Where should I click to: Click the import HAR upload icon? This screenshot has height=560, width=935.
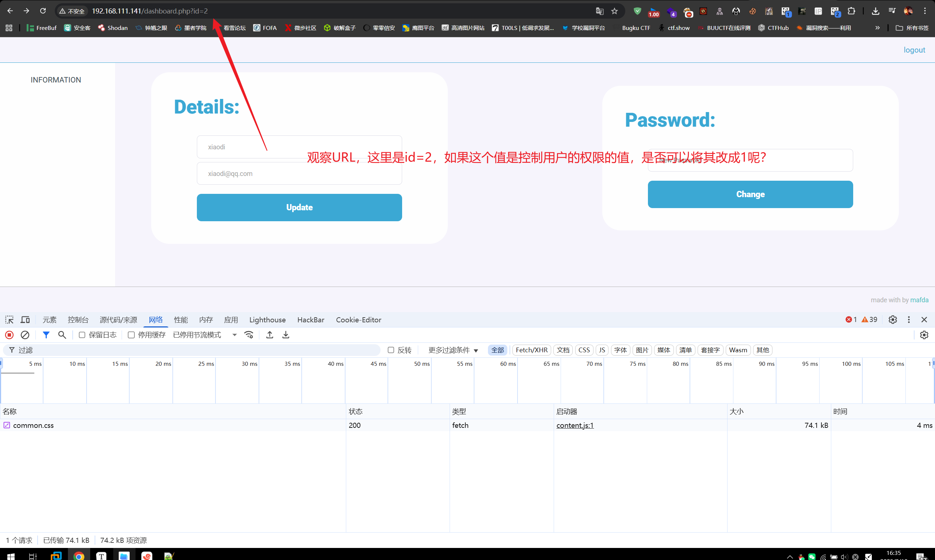tap(270, 335)
